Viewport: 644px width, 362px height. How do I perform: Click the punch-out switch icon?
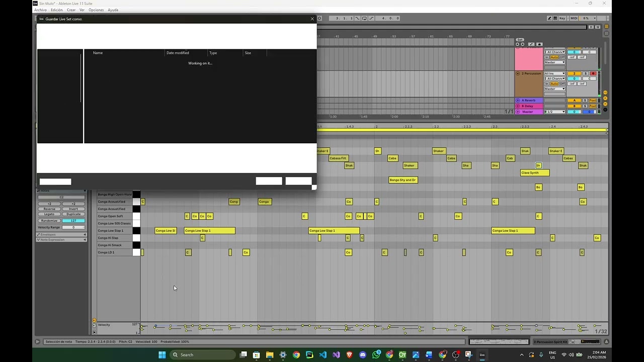(x=371, y=18)
